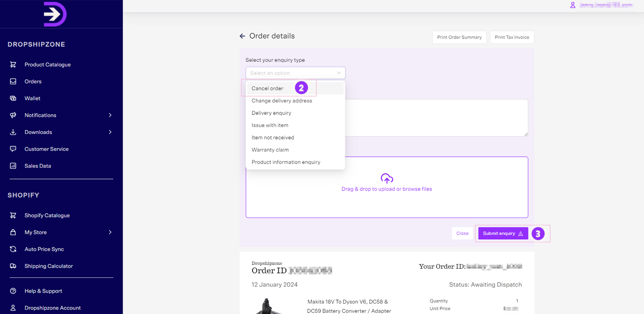Click the My Store bag icon

pyautogui.click(x=13, y=232)
